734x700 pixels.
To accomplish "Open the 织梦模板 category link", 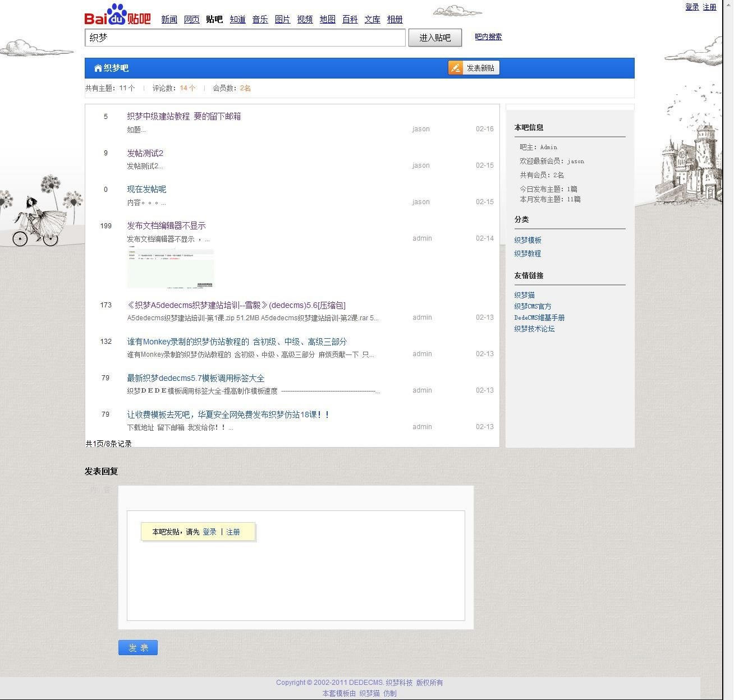I will (x=527, y=240).
